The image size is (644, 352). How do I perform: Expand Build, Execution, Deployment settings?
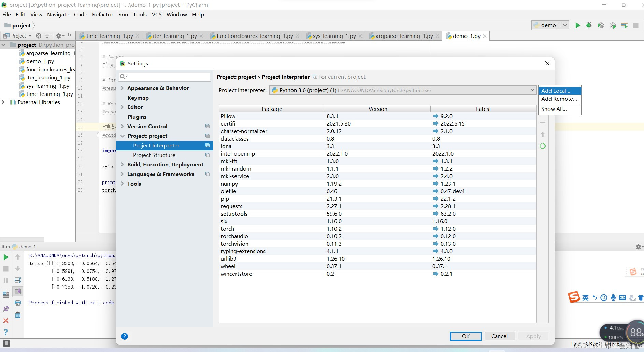[x=123, y=164]
